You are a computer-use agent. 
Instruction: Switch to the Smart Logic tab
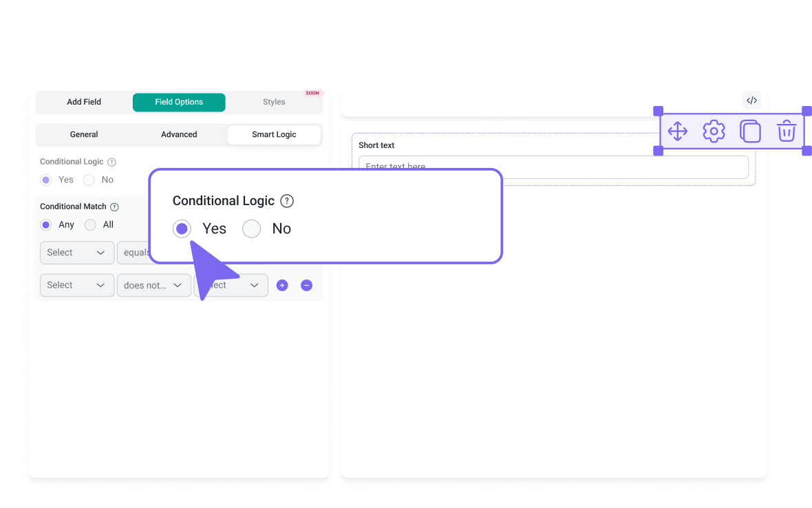point(274,135)
